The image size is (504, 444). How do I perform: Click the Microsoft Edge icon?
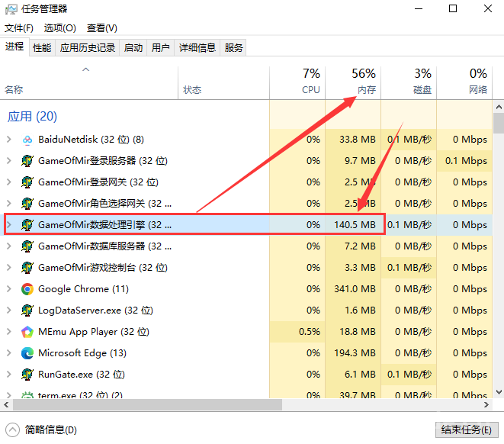pos(27,353)
